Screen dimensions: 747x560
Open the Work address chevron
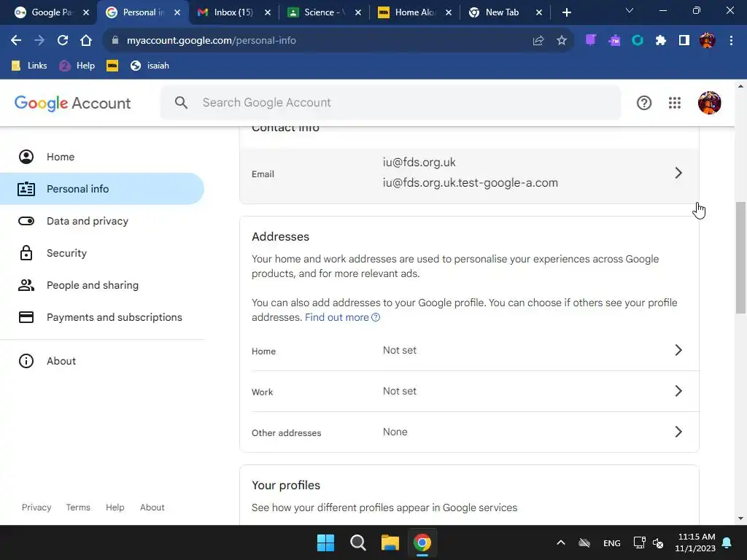click(678, 391)
